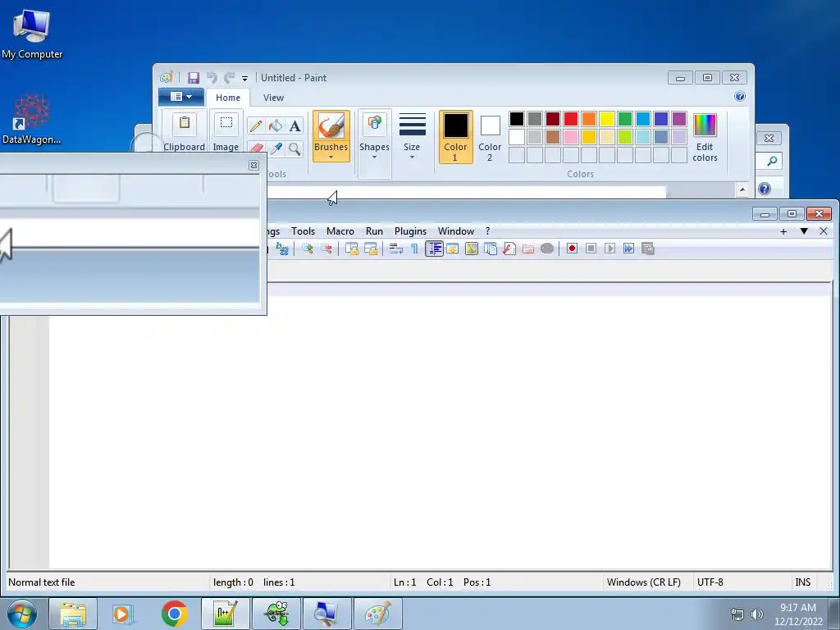Open the Tools menu in Notepad++

pyautogui.click(x=303, y=231)
